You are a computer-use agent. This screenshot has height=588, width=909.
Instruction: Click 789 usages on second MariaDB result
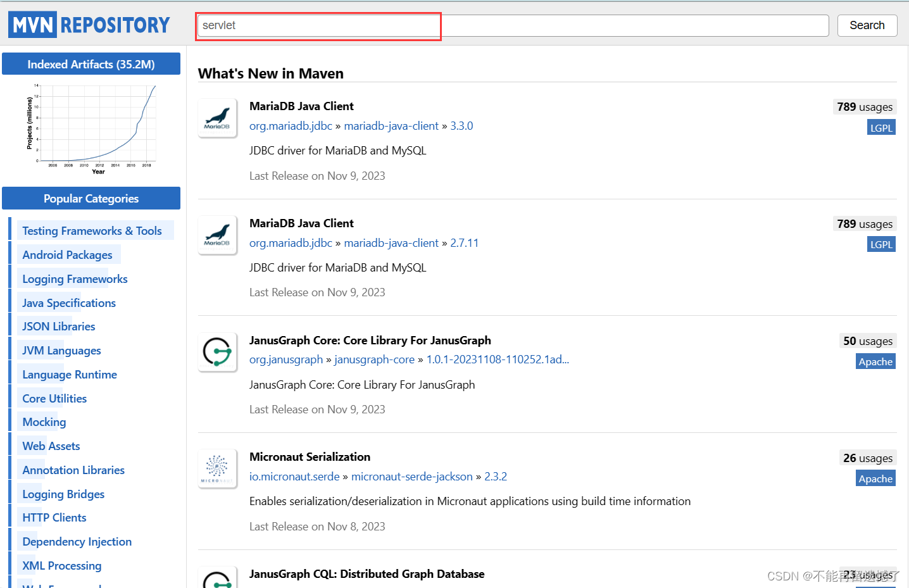tap(865, 224)
